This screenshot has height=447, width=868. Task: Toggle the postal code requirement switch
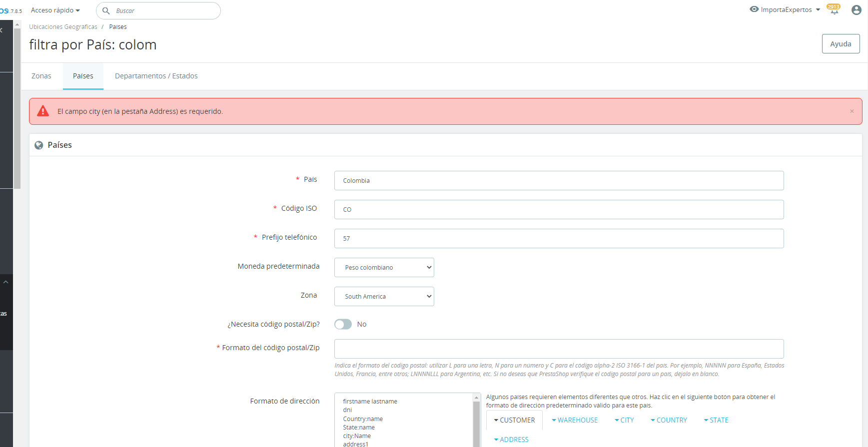[343, 324]
